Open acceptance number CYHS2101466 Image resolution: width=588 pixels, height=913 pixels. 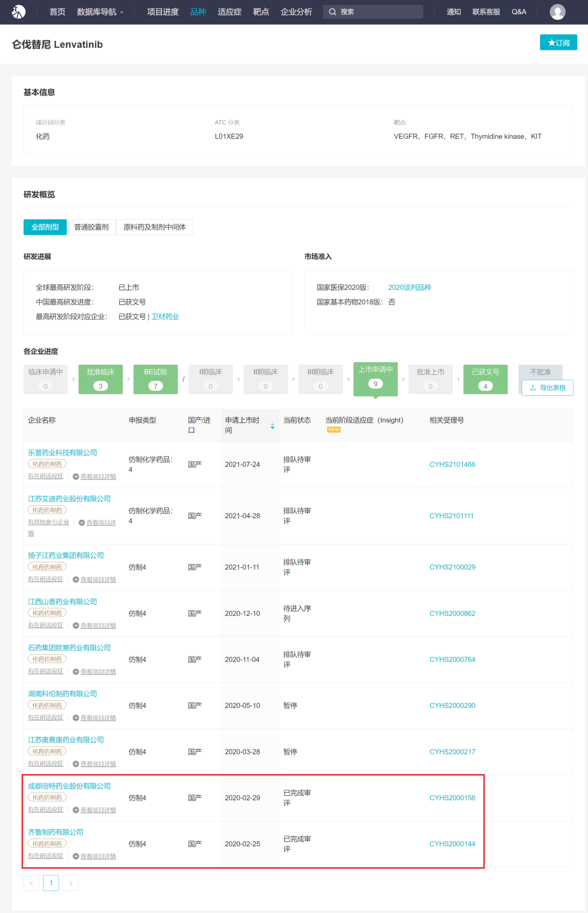point(452,464)
